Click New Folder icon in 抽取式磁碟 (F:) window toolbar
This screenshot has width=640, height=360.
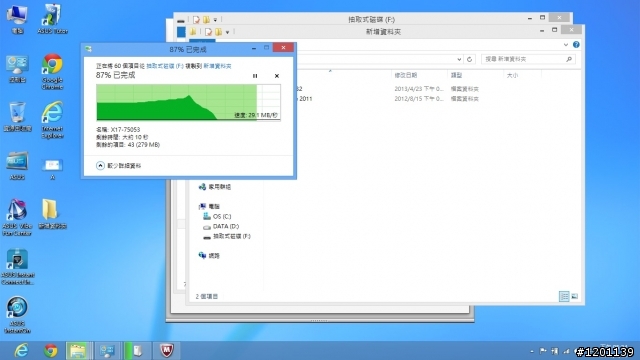pyautogui.click(x=207, y=20)
